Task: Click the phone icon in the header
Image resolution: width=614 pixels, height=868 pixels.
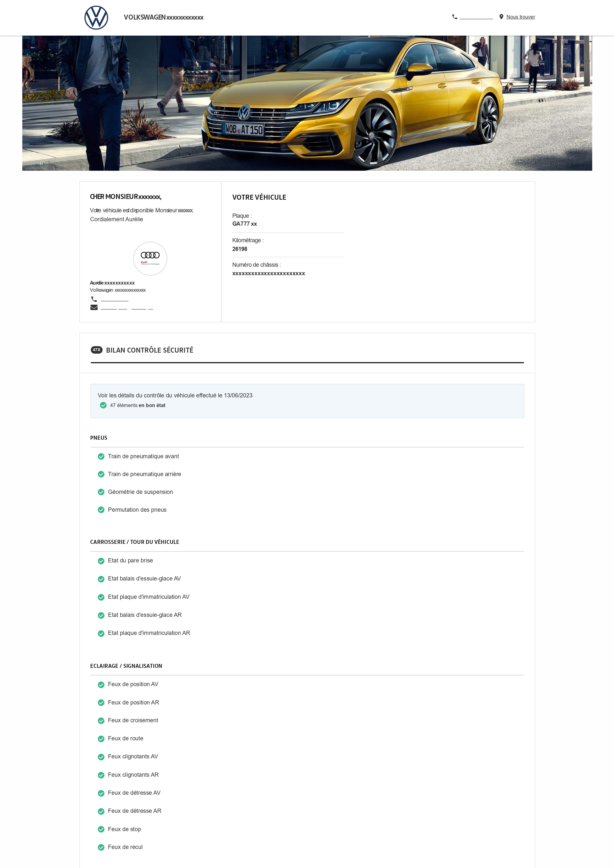Action: click(x=454, y=17)
